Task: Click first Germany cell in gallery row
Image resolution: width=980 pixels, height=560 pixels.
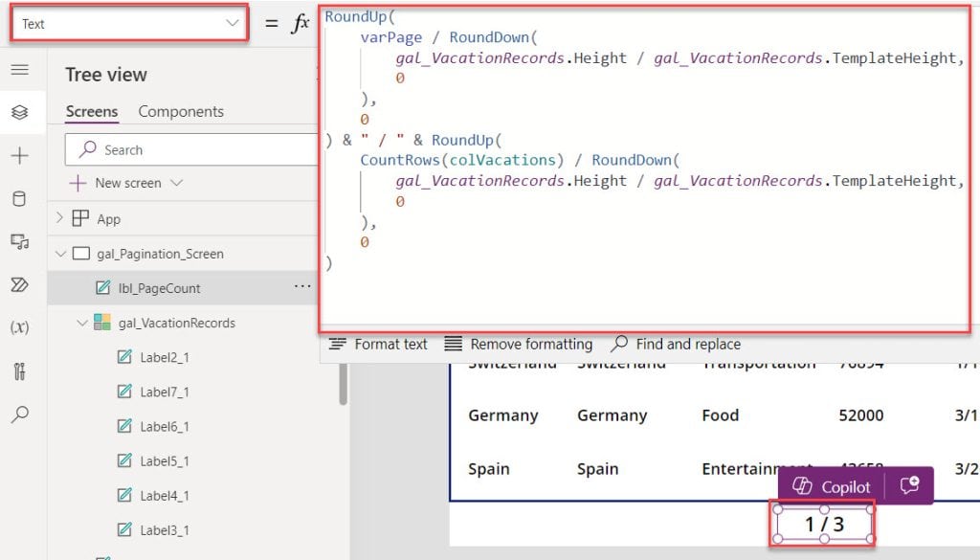Action: point(503,415)
